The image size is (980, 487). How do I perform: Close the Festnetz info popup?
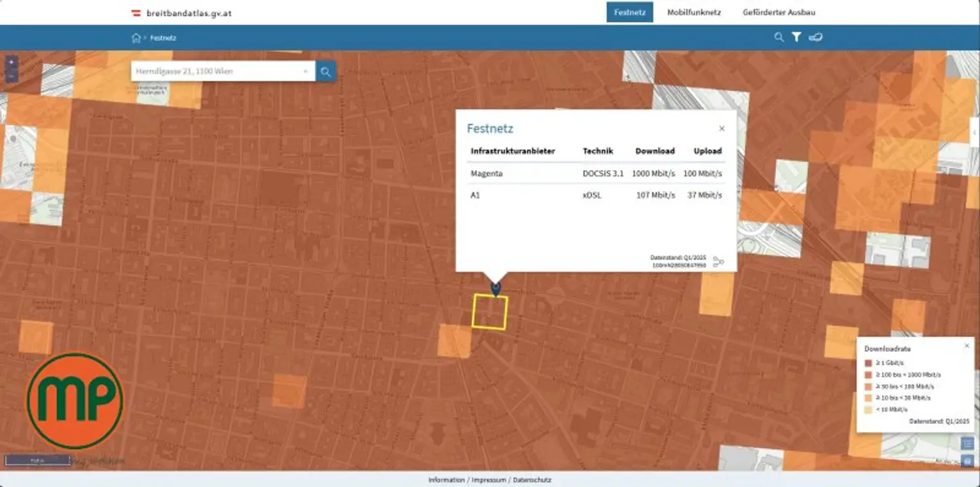[722, 129]
